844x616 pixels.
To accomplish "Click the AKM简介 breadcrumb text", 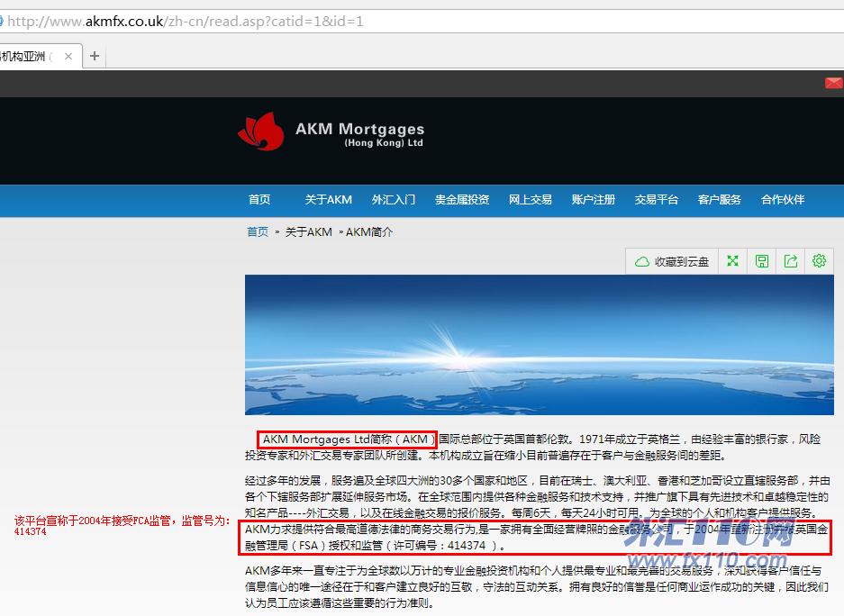I will click(369, 231).
